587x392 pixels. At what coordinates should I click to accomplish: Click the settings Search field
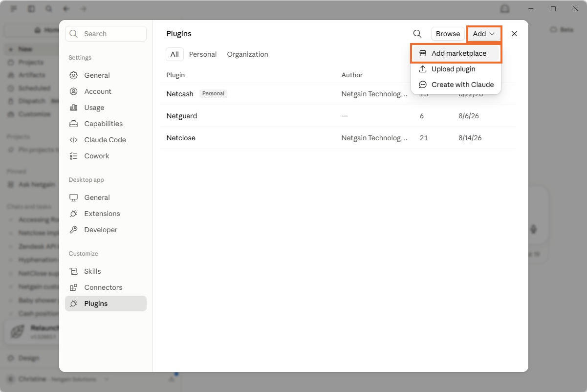click(106, 34)
